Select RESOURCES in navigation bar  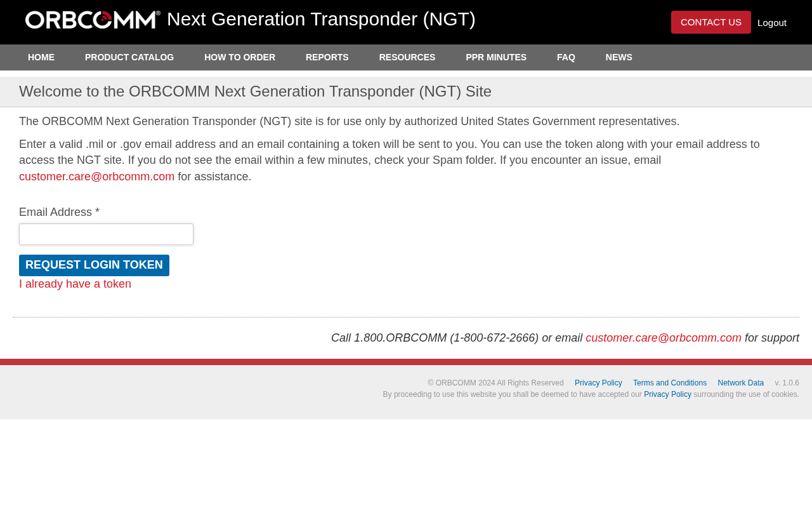[x=407, y=57]
